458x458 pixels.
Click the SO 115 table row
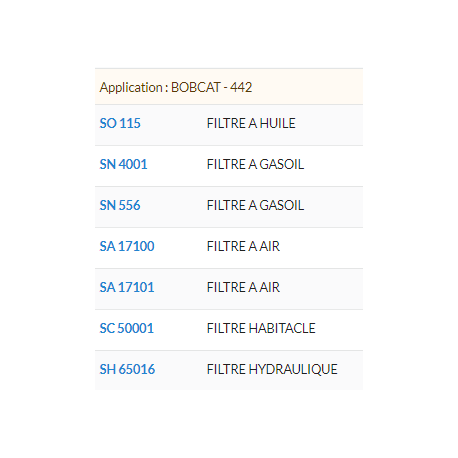(x=229, y=125)
